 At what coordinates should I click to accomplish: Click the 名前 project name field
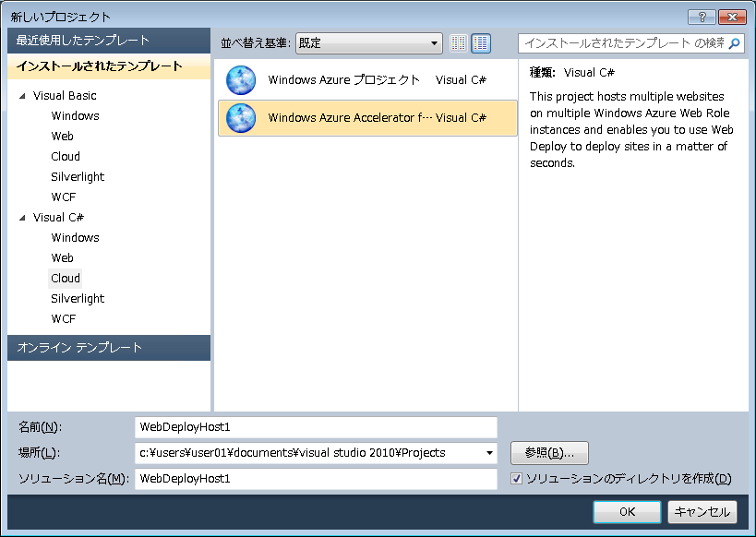click(316, 427)
